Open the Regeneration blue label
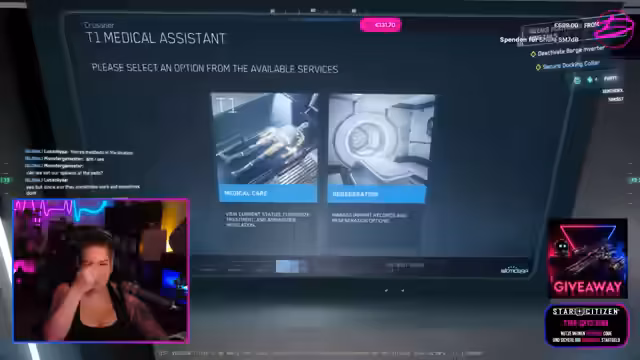Screen dimensions: 640x360 click(376, 194)
